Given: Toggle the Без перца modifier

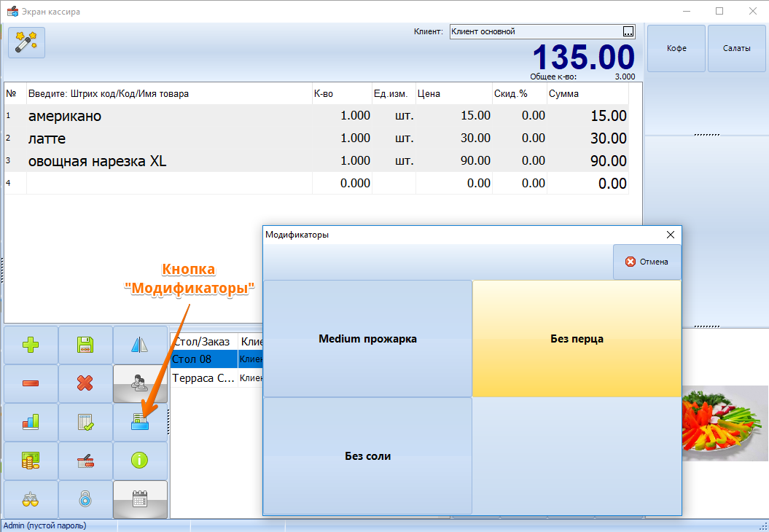Looking at the screenshot, I should pos(577,339).
